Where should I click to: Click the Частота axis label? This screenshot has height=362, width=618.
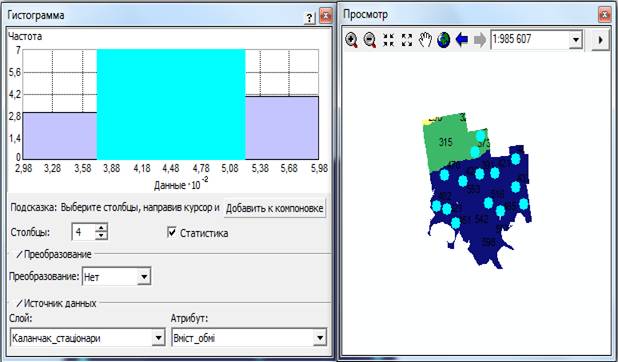(x=25, y=37)
